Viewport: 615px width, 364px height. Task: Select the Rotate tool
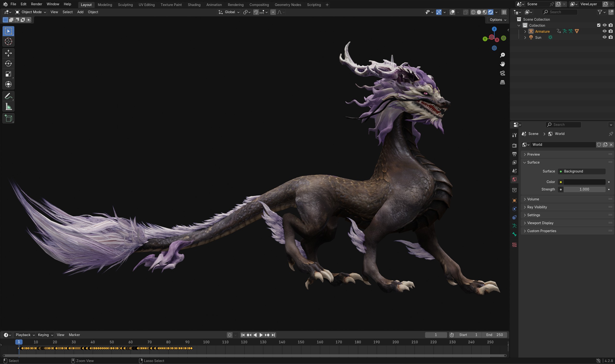coord(8,64)
